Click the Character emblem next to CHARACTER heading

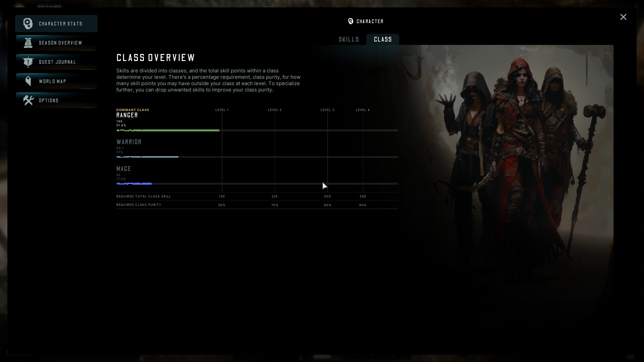pyautogui.click(x=351, y=21)
